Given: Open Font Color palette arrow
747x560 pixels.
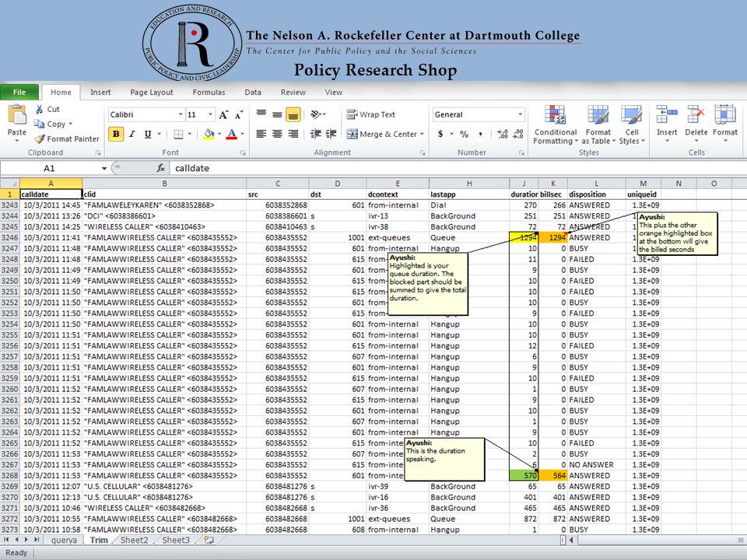Looking at the screenshot, I should click(242, 135).
